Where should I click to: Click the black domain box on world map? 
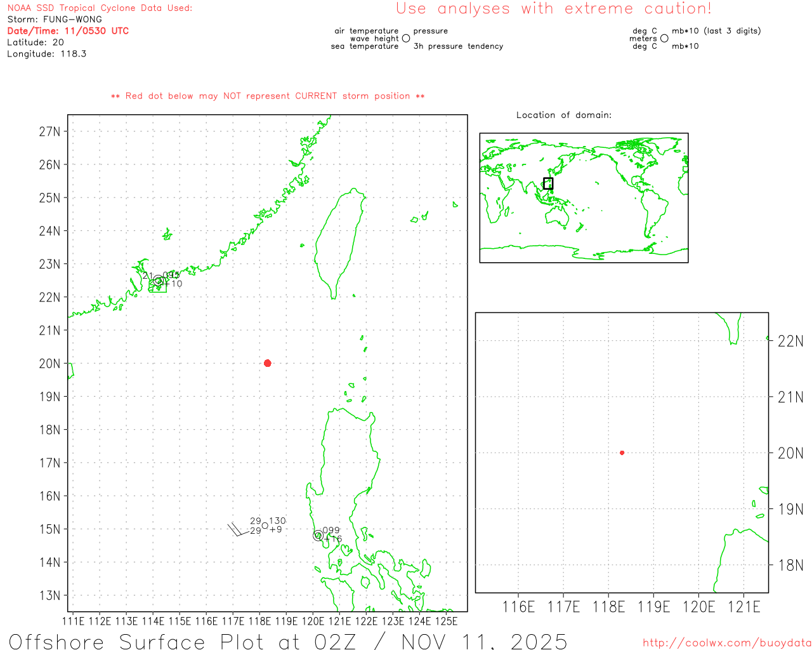(548, 183)
